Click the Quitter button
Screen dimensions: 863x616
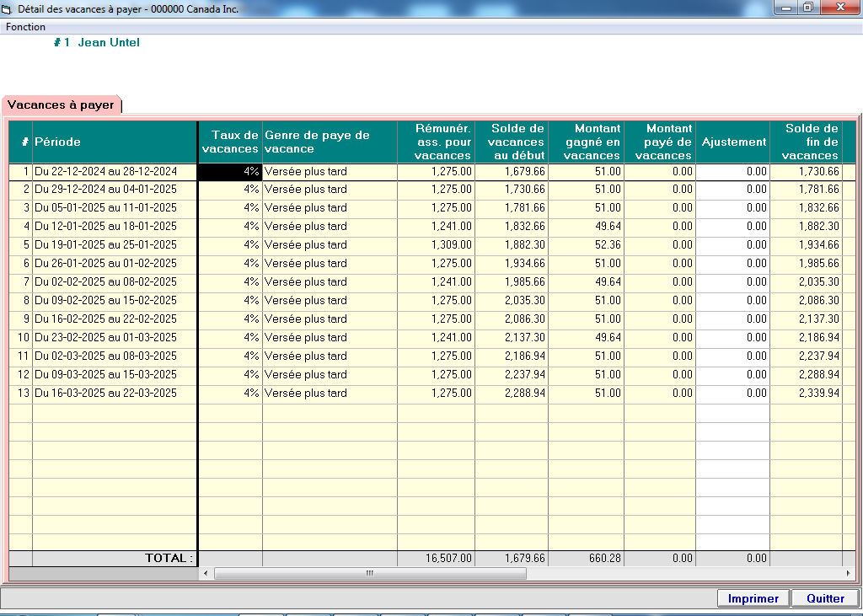[x=825, y=598]
